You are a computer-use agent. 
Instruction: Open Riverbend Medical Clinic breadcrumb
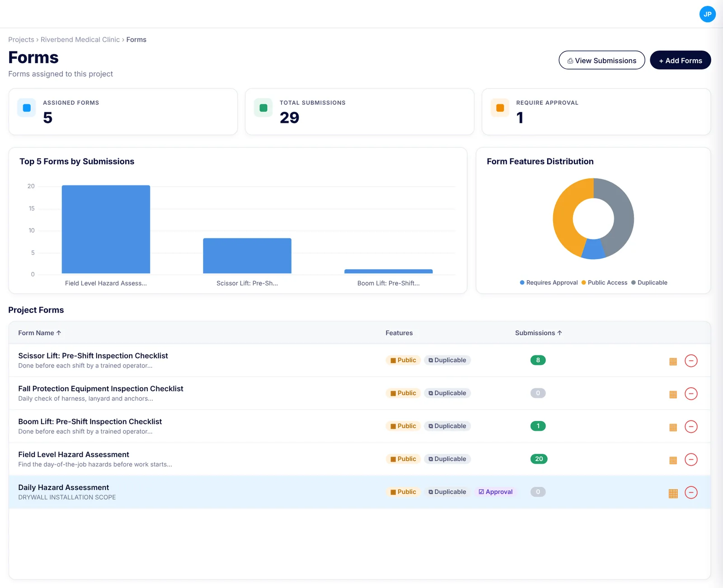(x=80, y=40)
